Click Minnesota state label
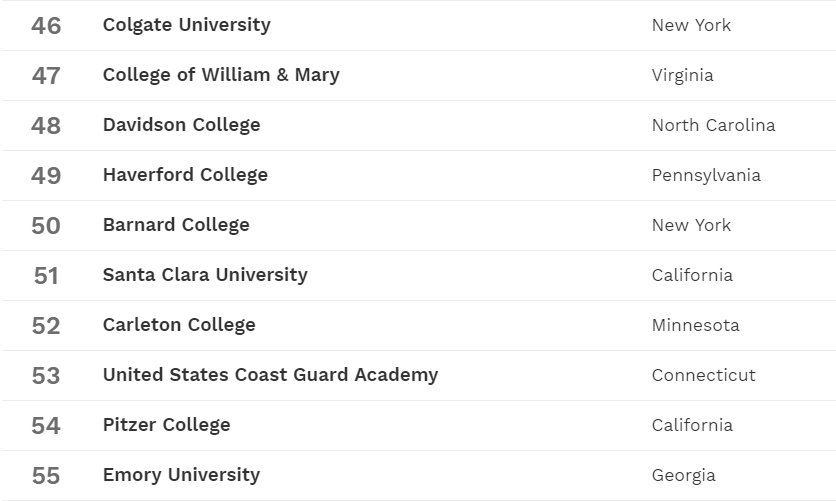This screenshot has height=501, width=836. click(695, 325)
